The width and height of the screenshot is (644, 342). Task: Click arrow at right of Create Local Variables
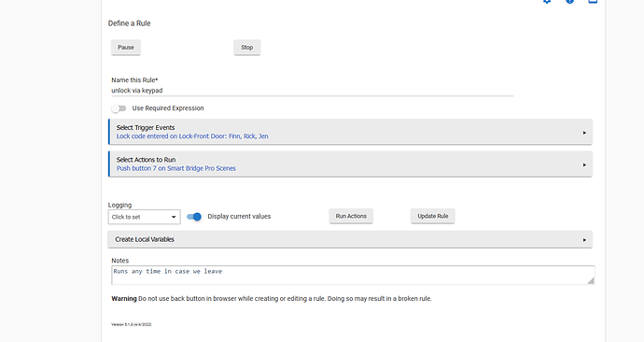(x=584, y=239)
